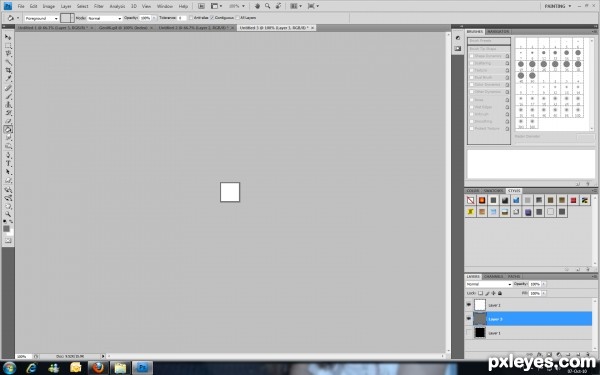Switch to the Channels tab

point(493,277)
